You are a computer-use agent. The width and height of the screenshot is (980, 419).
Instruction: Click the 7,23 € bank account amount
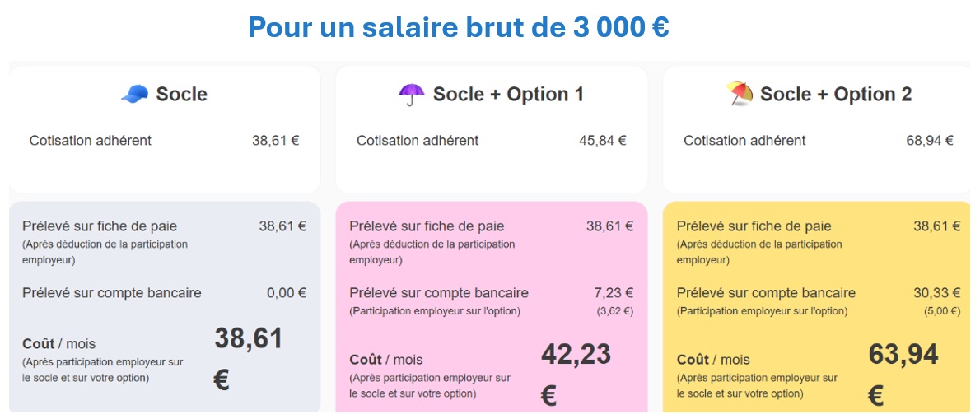(x=613, y=292)
